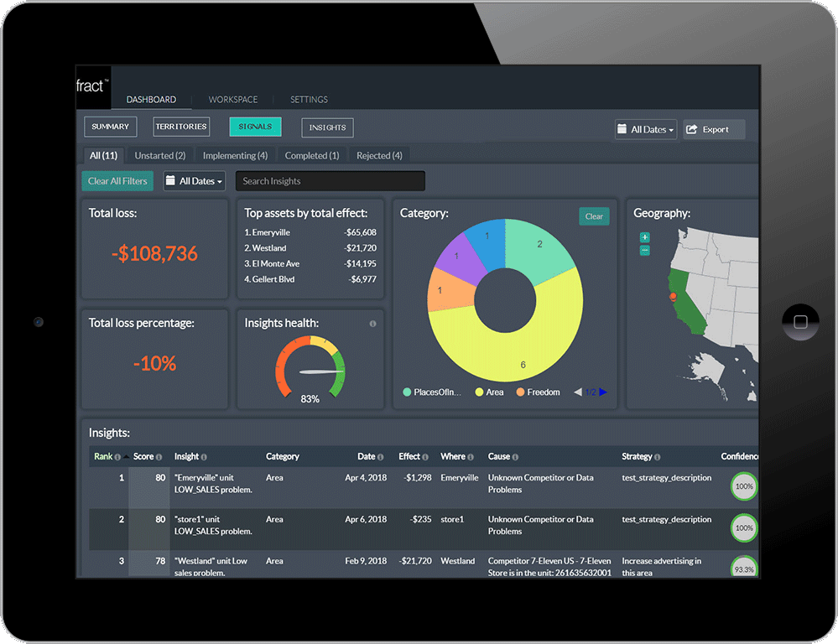Open All Dates dropdown beside Clear All Filters
This screenshot has height=644, width=838.
point(194,181)
